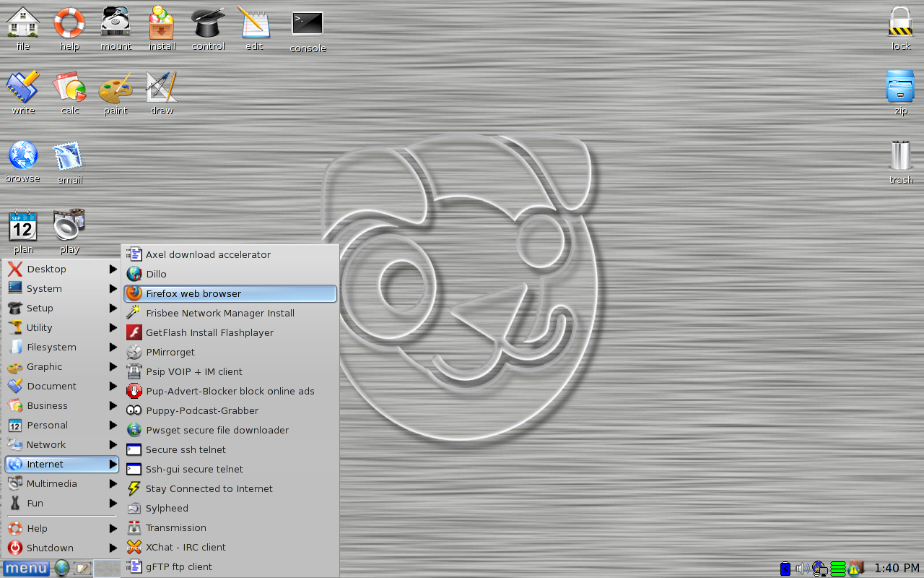924x578 pixels.
Task: Expand the Desktop submenu
Action: [61, 269]
